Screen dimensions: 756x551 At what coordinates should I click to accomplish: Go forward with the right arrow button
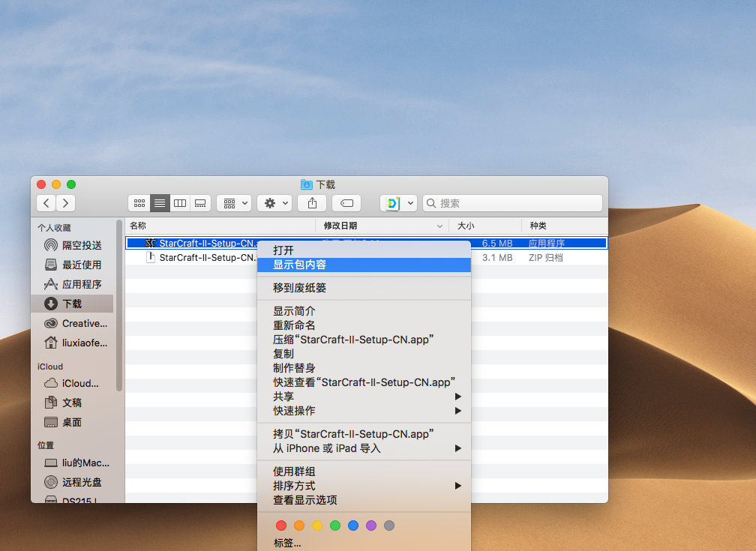tap(66, 203)
